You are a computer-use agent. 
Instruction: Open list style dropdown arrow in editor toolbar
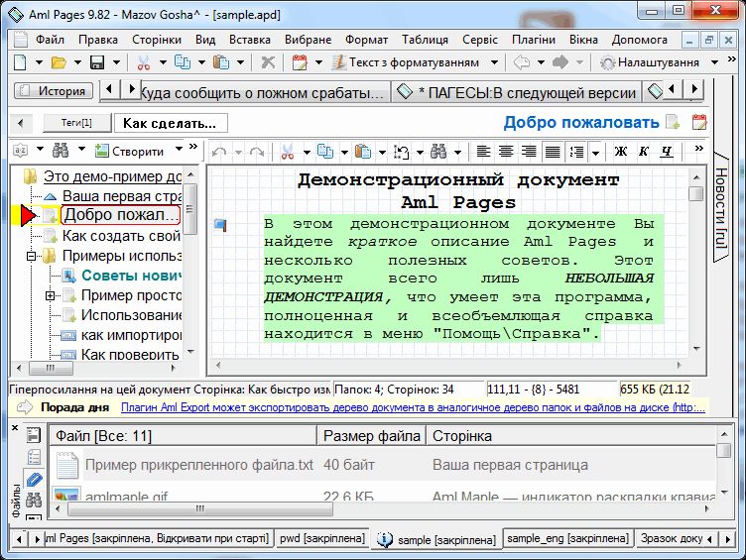595,153
